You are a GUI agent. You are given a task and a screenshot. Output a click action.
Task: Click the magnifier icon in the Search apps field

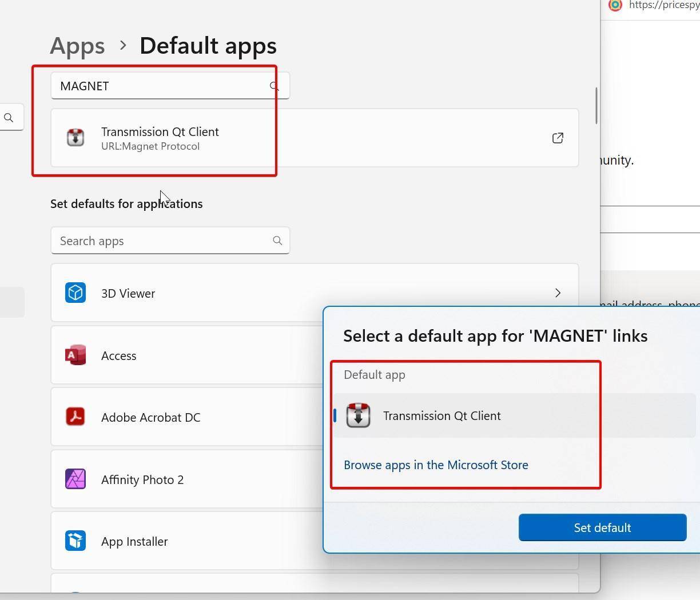point(277,241)
